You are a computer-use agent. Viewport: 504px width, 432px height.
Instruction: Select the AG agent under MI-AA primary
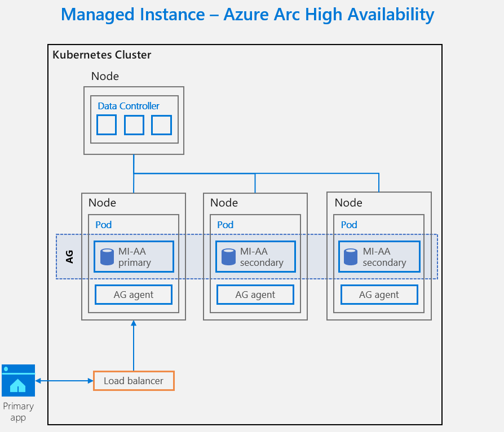133,295
